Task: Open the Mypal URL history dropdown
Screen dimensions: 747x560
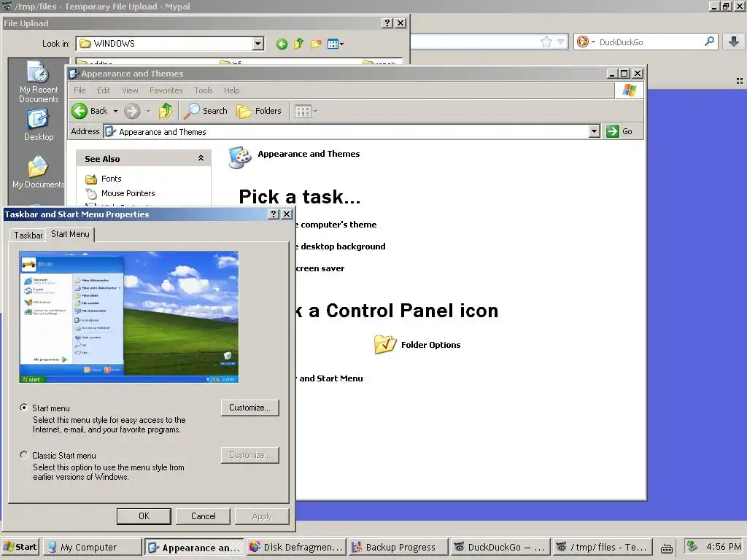Action: (561, 42)
